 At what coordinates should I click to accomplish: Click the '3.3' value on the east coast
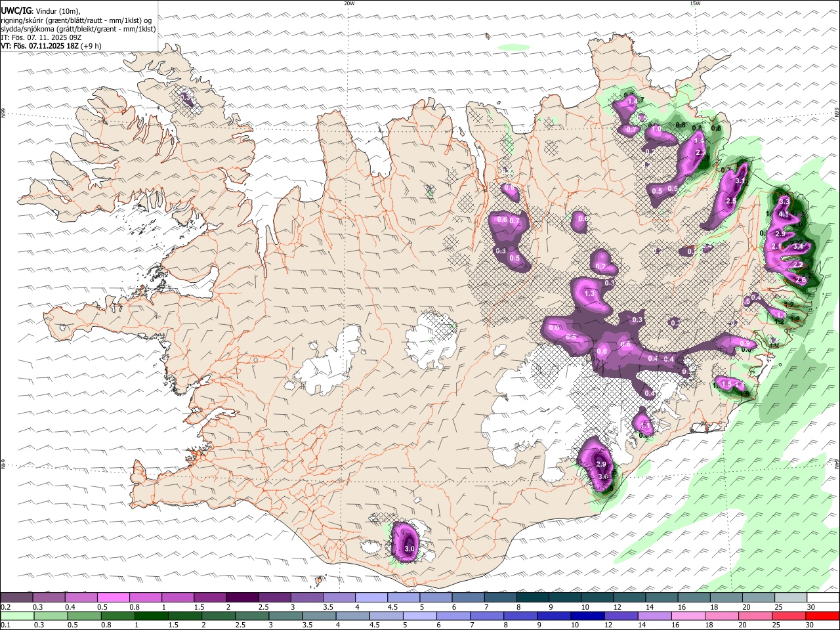pyautogui.click(x=784, y=201)
